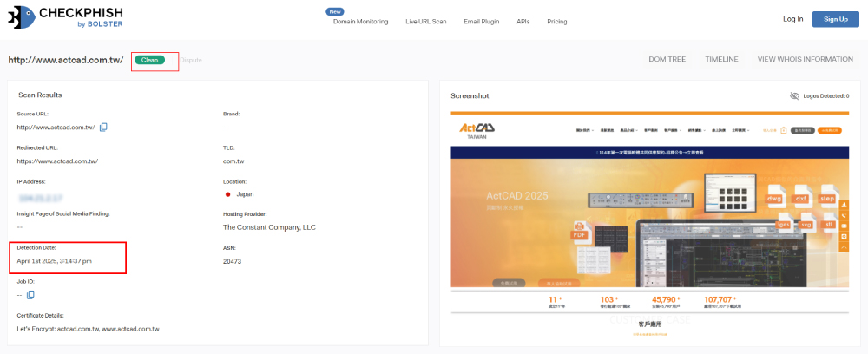The height and width of the screenshot is (354, 868).
Task: Open the APIs page
Action: pos(523,22)
